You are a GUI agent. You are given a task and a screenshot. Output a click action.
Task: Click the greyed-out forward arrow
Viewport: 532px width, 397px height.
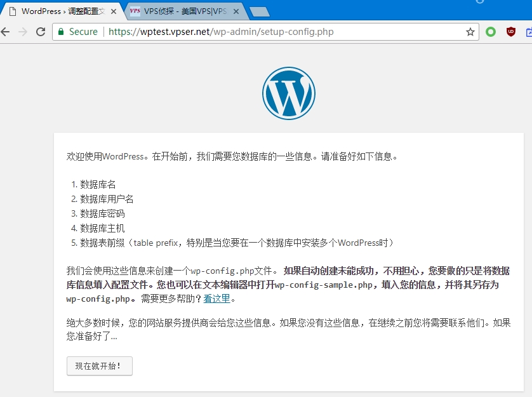(23, 32)
